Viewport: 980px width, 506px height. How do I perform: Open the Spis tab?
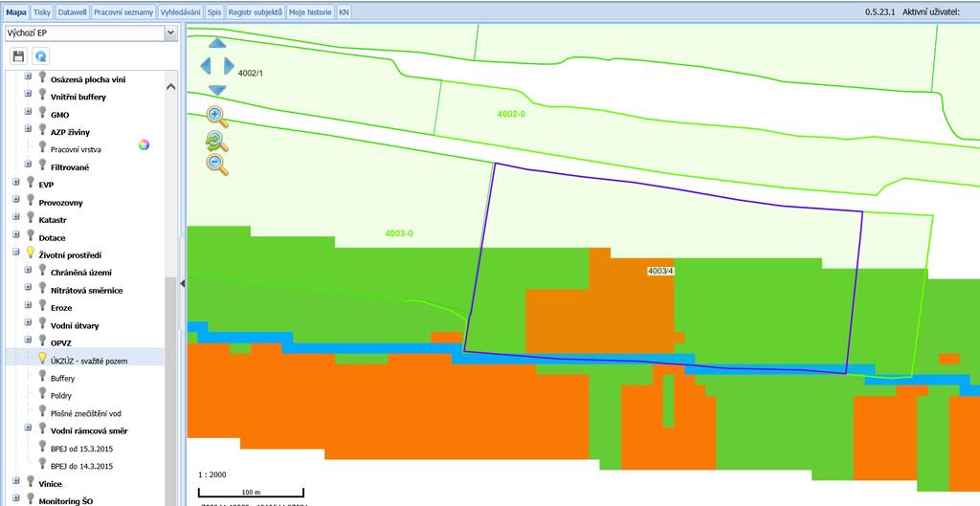coord(214,11)
